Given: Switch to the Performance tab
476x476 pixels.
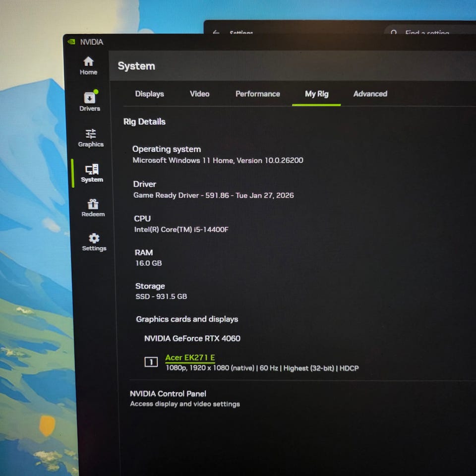Looking at the screenshot, I should coord(258,94).
